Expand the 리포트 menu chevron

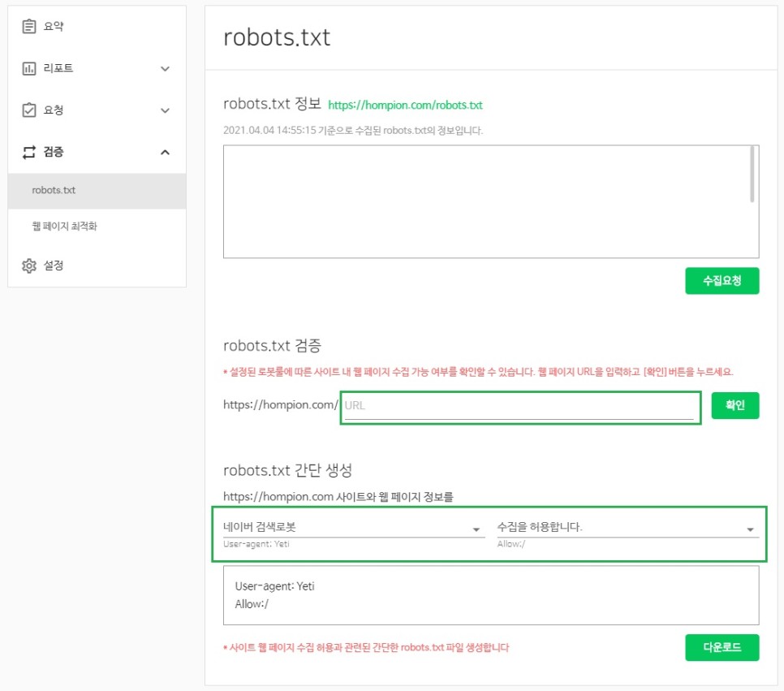tap(166, 69)
